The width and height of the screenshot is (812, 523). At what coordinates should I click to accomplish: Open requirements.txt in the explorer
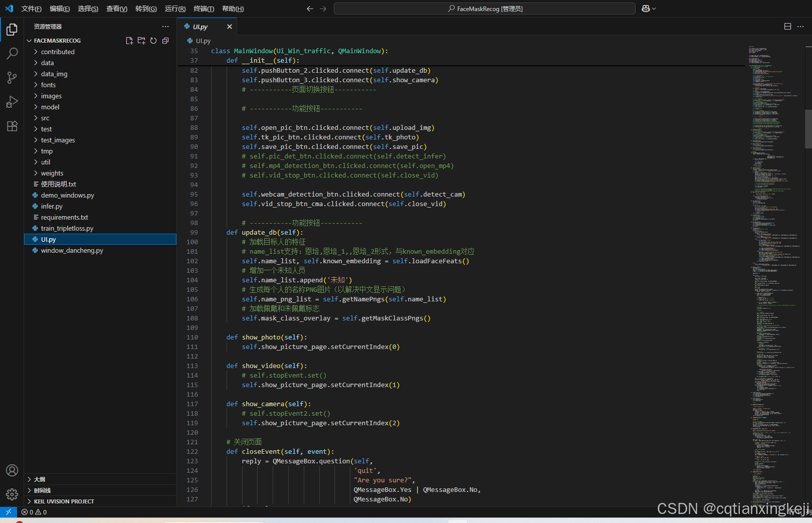click(100, 217)
